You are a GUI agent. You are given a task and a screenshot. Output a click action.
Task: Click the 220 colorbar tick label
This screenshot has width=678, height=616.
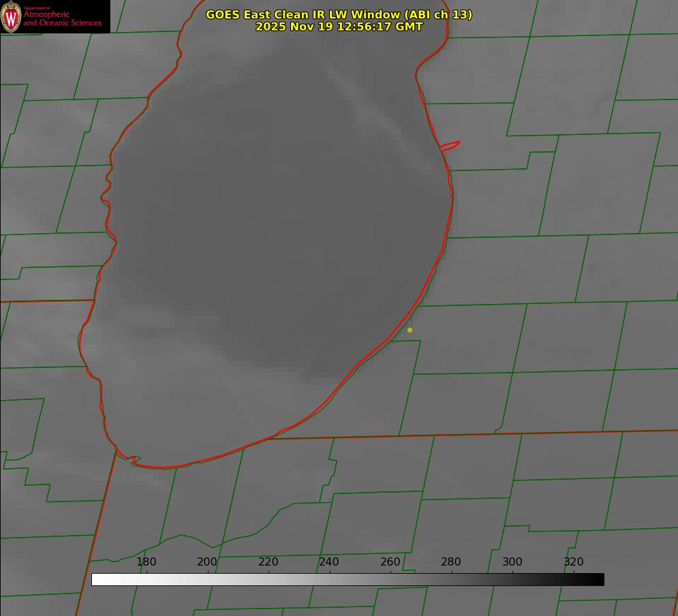[268, 561]
